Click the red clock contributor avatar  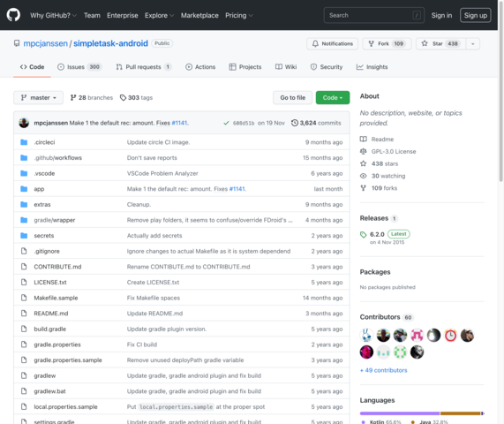[450, 336]
